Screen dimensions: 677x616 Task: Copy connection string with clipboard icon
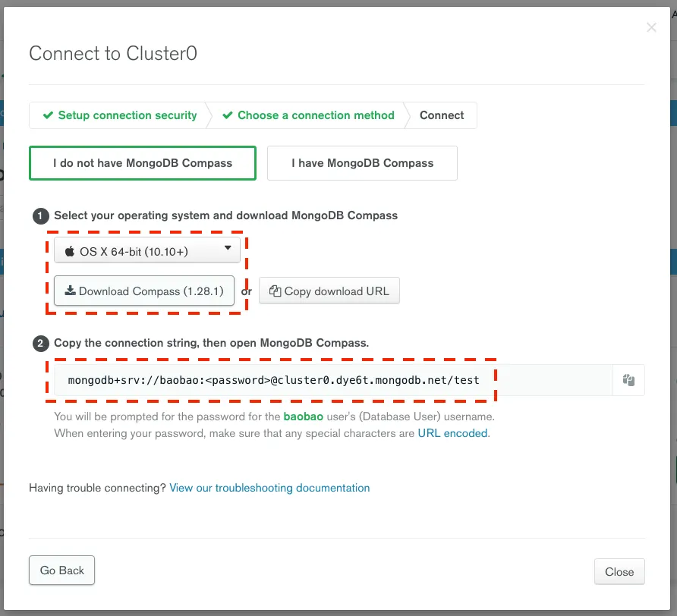[628, 380]
